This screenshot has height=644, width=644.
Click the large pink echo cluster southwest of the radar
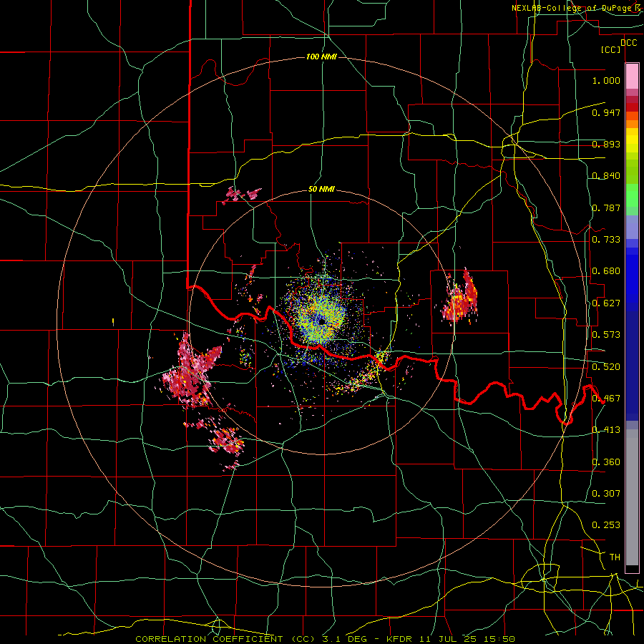pos(191,371)
